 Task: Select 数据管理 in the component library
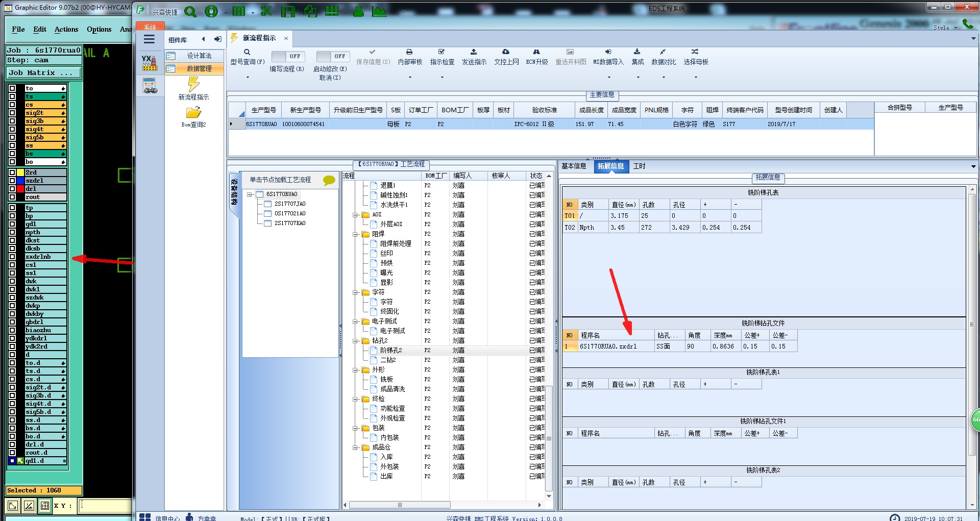coord(194,68)
